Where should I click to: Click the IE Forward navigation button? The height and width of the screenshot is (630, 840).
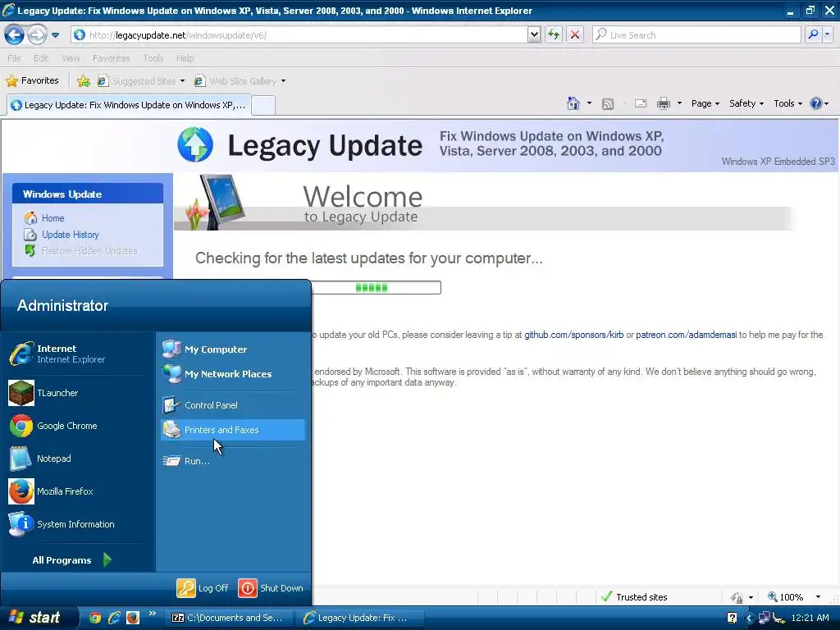(x=37, y=35)
